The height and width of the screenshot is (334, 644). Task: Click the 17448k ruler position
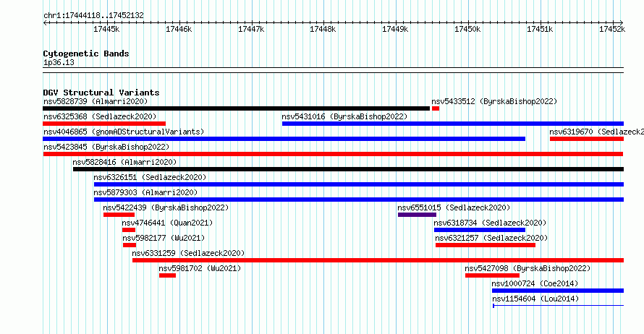pos(323,29)
